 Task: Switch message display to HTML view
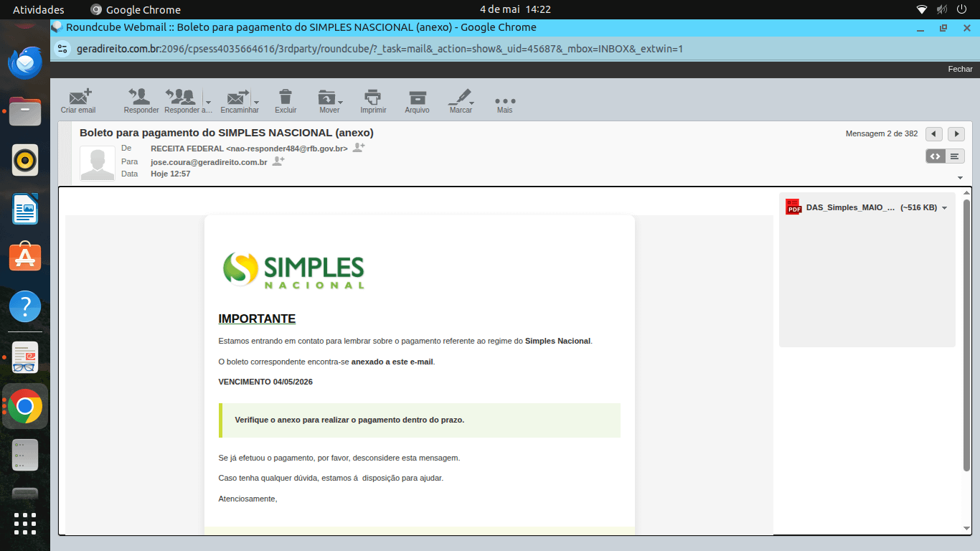pyautogui.click(x=936, y=156)
